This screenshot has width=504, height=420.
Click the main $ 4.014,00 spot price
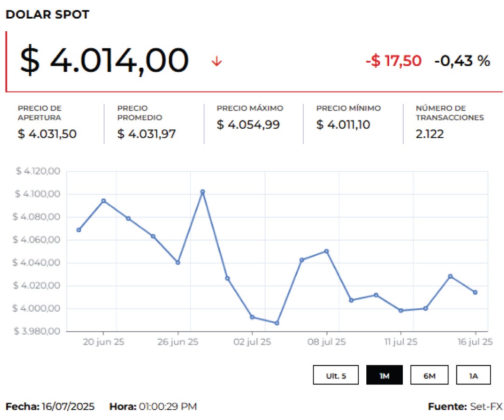point(104,61)
